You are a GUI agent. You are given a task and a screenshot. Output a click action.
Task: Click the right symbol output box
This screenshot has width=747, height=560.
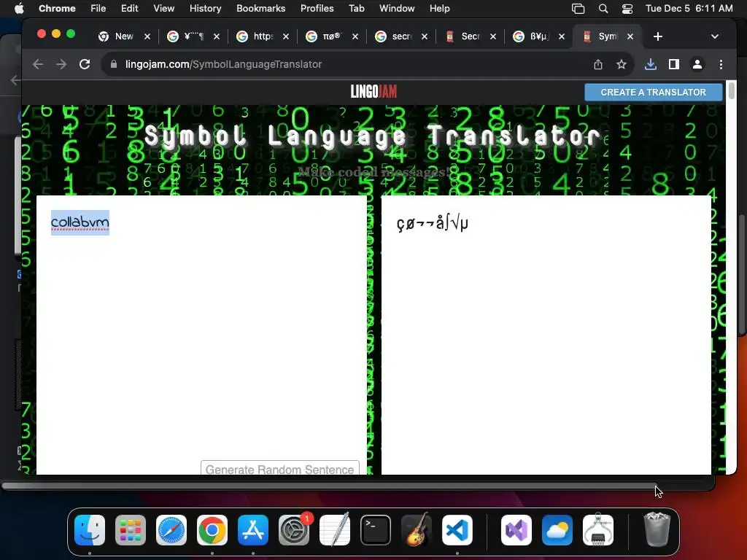(546, 335)
